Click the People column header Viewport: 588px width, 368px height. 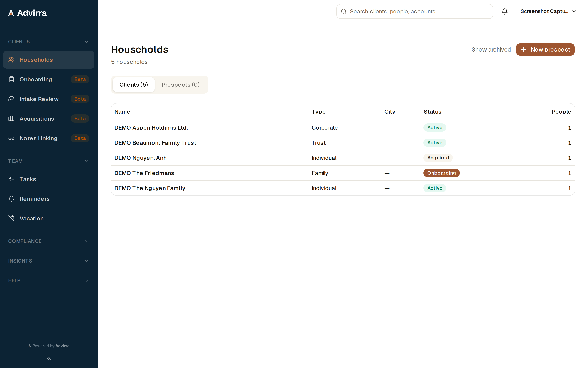[x=561, y=112]
